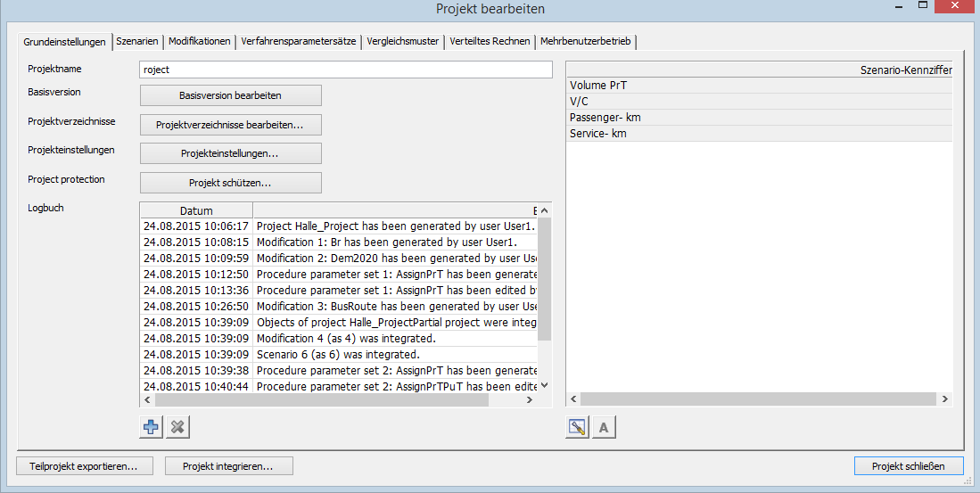Delete logbook entry using the X icon
980x493 pixels.
[x=177, y=427]
